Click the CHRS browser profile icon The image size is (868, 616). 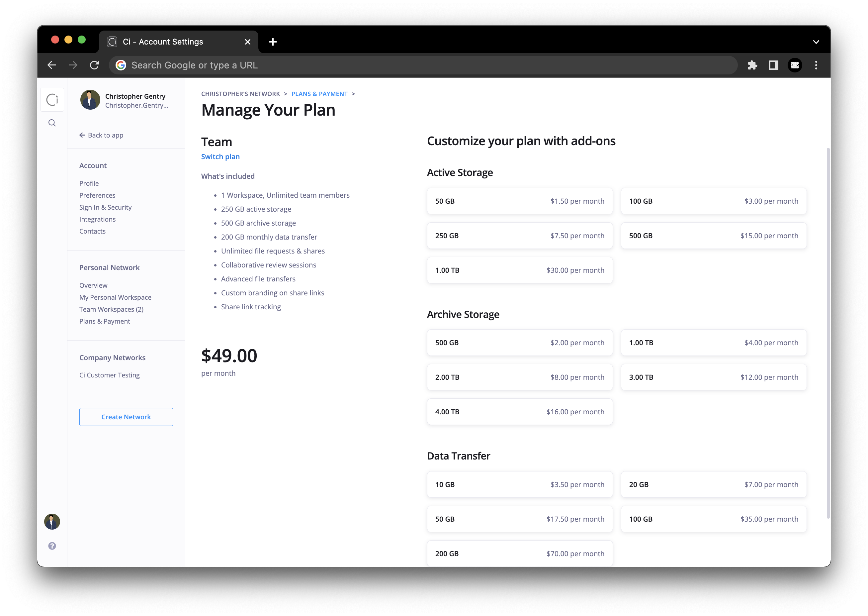(795, 65)
